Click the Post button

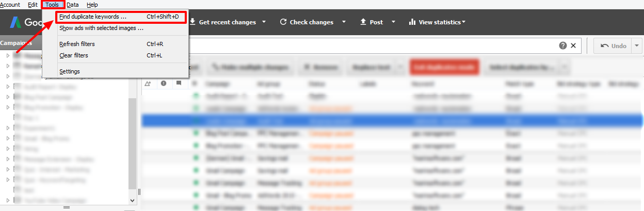pyautogui.click(x=372, y=22)
